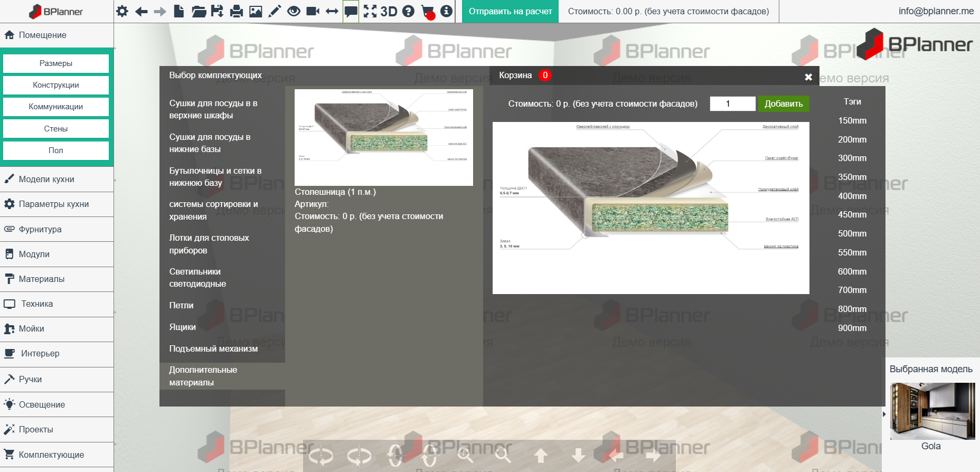This screenshot has height=472, width=980.
Task: Expand the Техника sidebar section
Action: click(x=56, y=304)
